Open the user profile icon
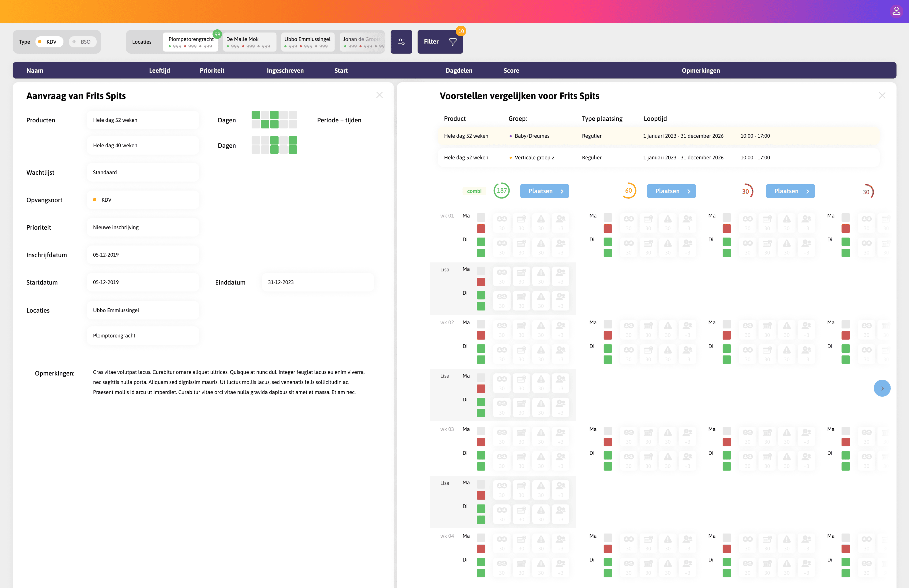This screenshot has height=588, width=909. pos(896,11)
